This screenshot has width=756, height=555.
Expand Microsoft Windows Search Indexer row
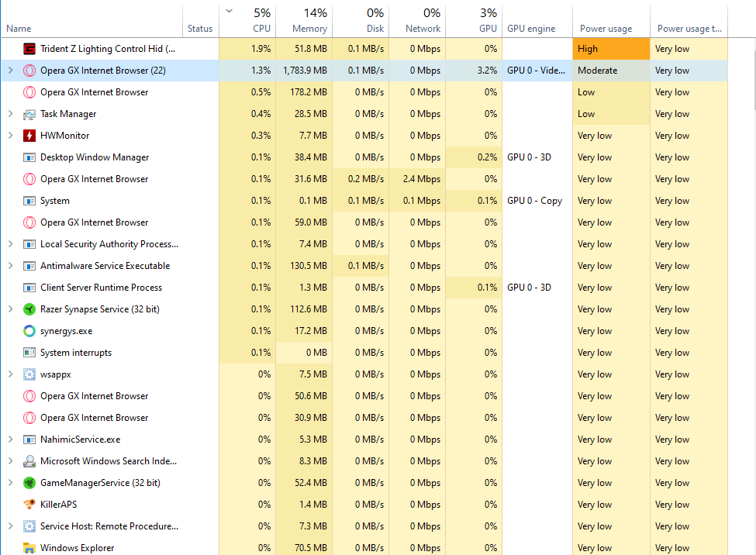pos(11,461)
